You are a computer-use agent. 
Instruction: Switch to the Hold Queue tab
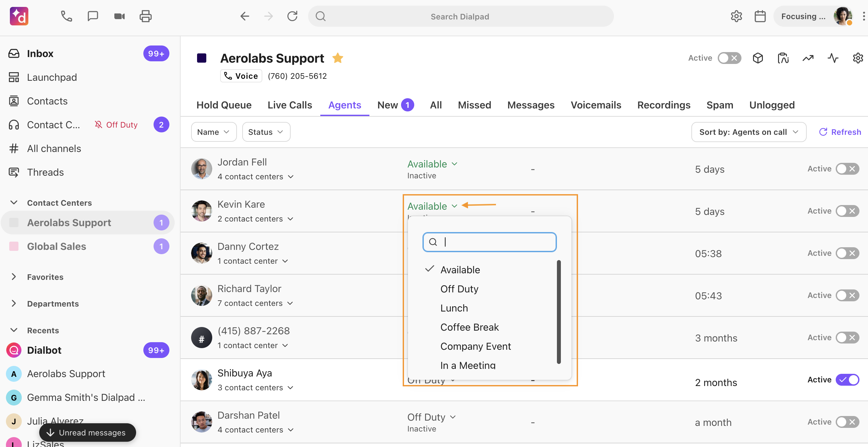[x=224, y=105]
